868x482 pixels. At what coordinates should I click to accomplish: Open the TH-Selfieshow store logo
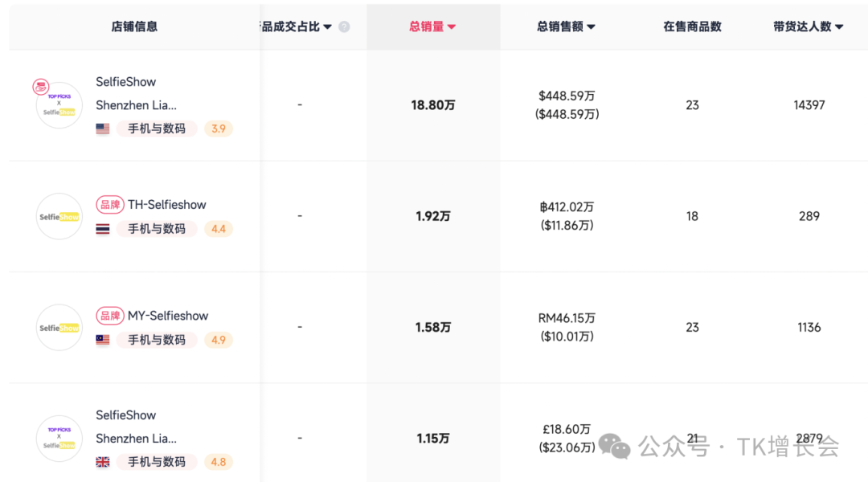(x=59, y=216)
